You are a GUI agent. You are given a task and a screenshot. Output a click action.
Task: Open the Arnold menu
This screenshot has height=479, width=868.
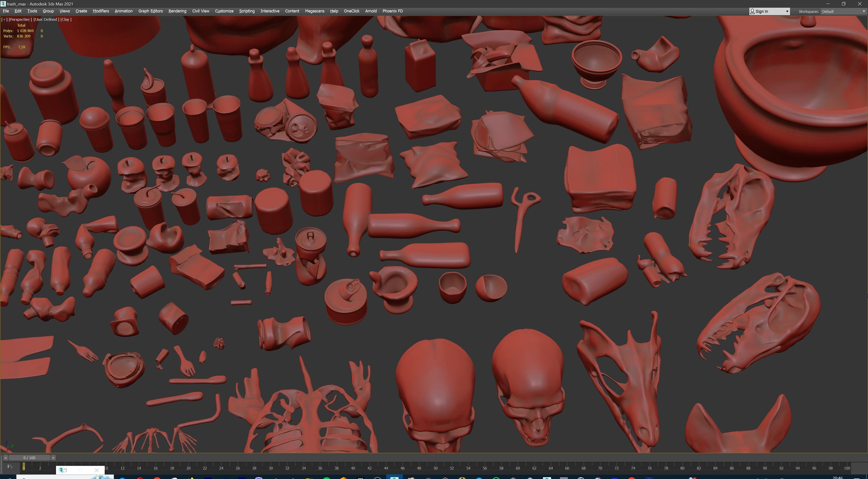pos(371,11)
